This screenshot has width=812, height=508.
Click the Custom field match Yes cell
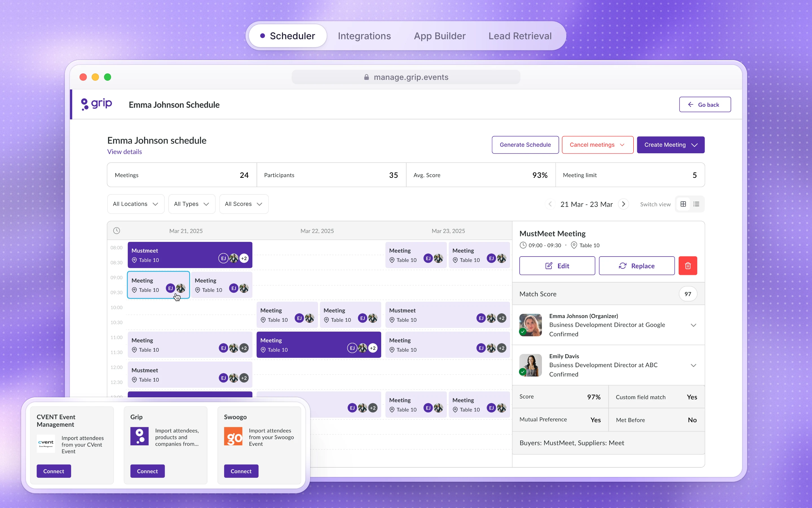[x=656, y=397]
